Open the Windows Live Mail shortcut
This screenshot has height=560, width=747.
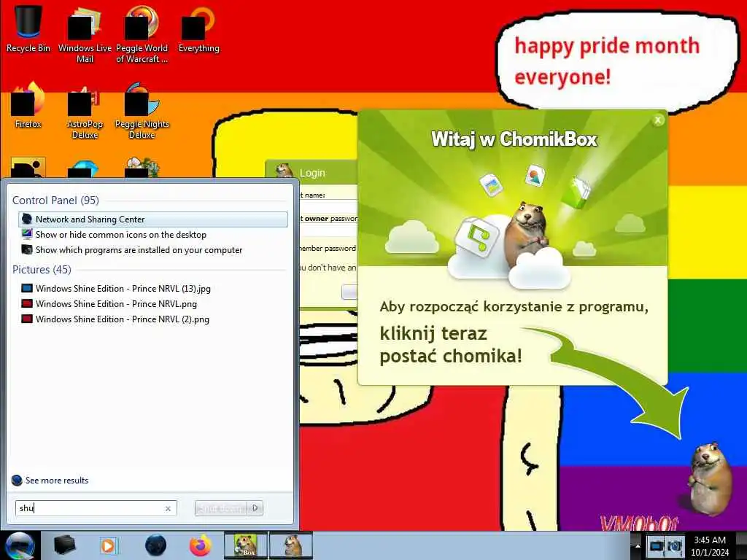coord(85,34)
